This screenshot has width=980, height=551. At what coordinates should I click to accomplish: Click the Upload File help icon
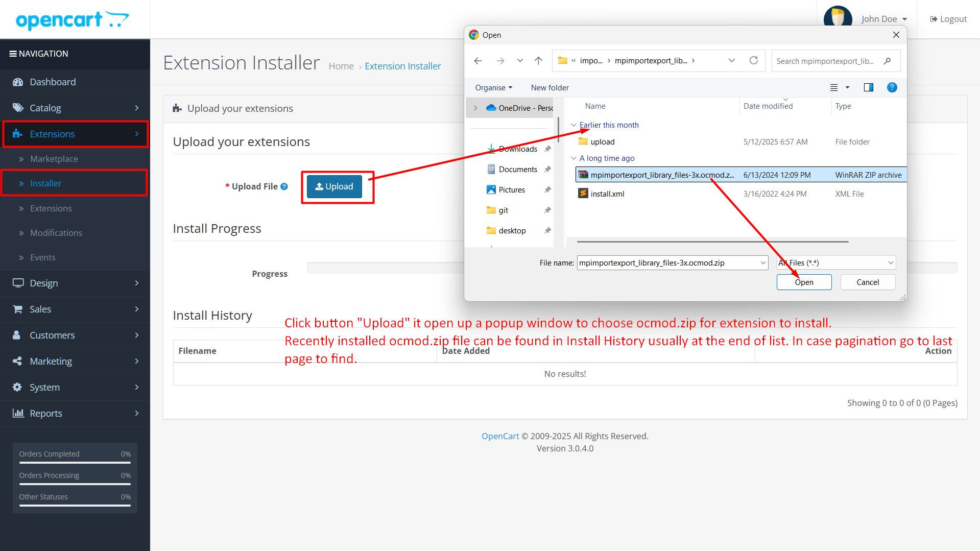284,186
